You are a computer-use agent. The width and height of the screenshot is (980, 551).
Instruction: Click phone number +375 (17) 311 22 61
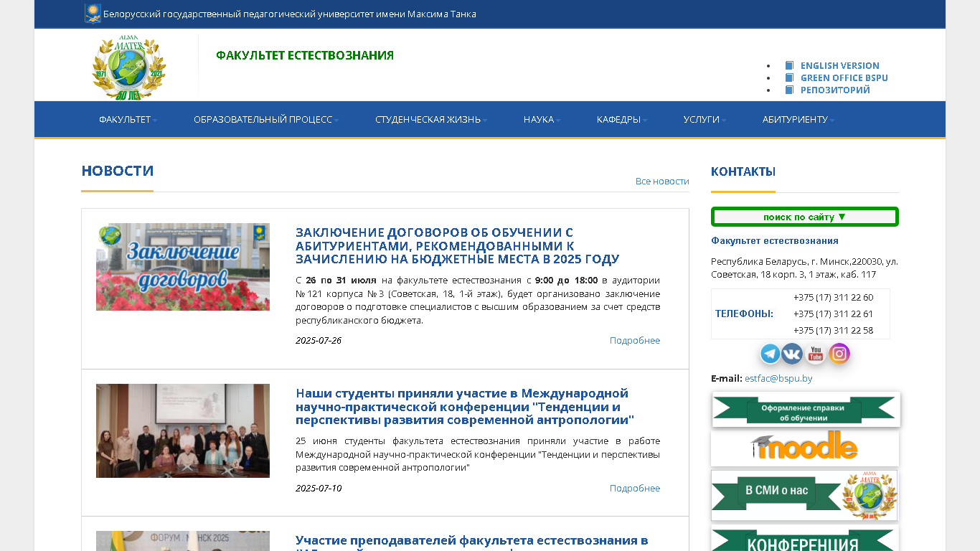tap(834, 314)
